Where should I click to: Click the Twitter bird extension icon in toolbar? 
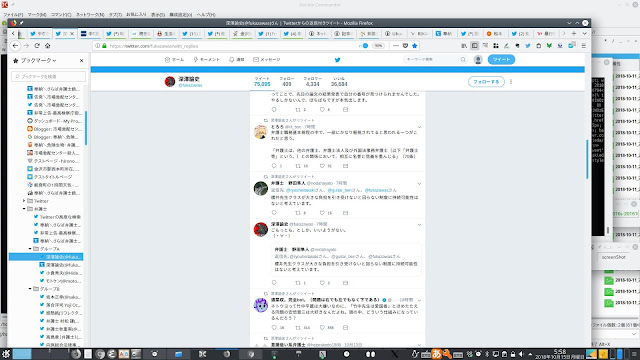[x=528, y=46]
